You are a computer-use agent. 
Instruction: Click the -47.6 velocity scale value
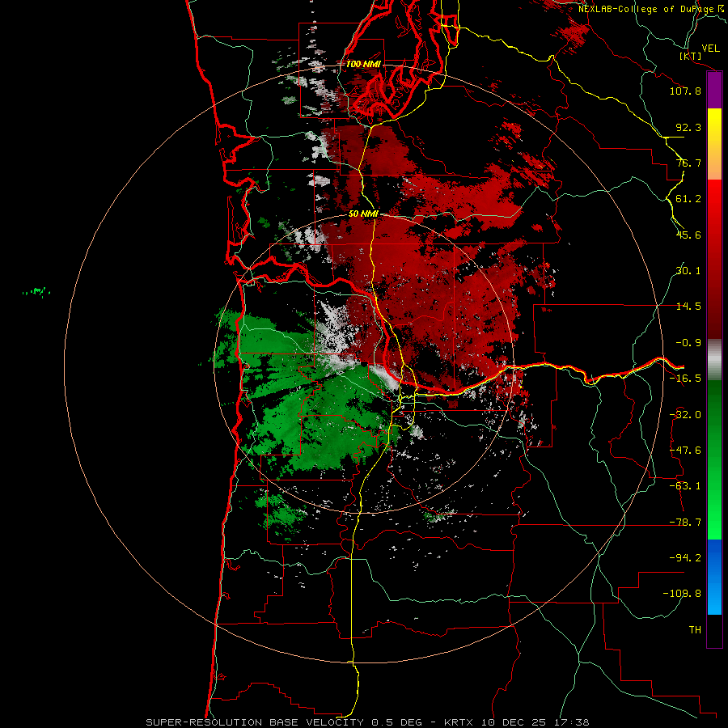click(x=685, y=451)
